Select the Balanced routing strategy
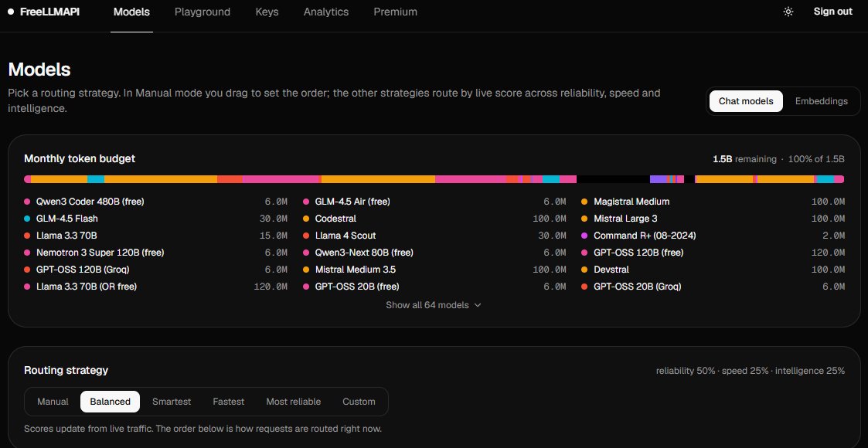 (111, 402)
